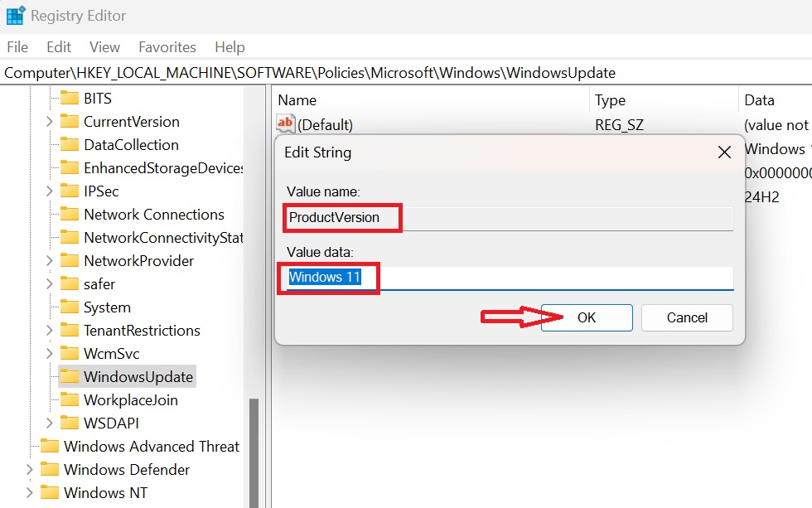Click the CurrentVersion folder icon

[70, 121]
